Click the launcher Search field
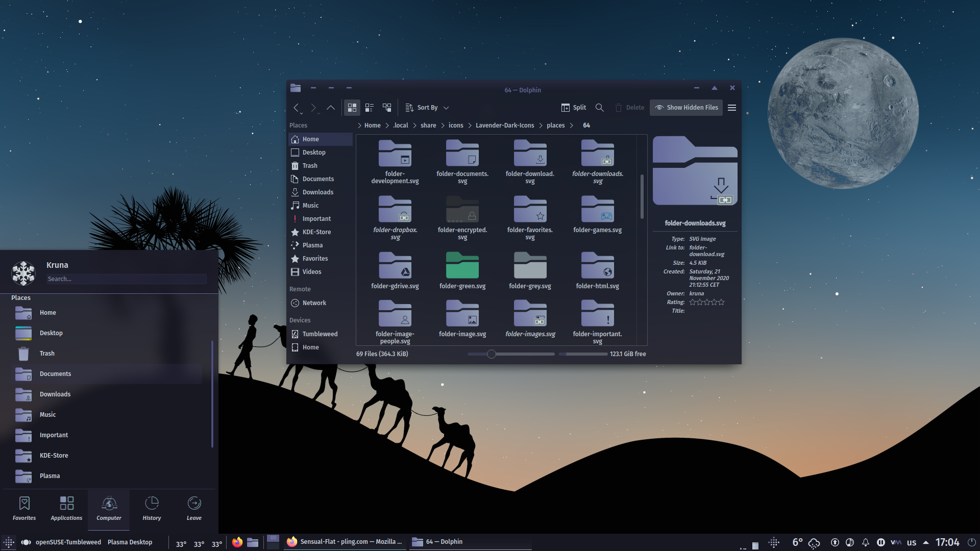 pyautogui.click(x=127, y=279)
